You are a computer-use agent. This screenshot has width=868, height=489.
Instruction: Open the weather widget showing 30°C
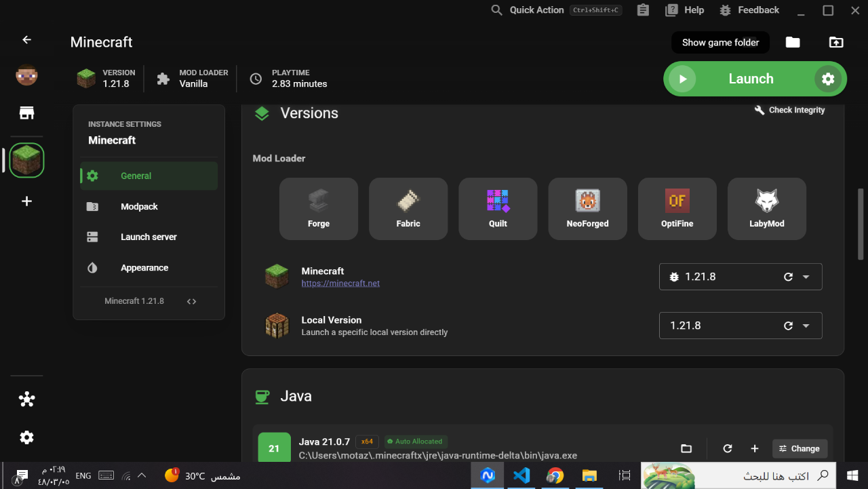(203, 475)
